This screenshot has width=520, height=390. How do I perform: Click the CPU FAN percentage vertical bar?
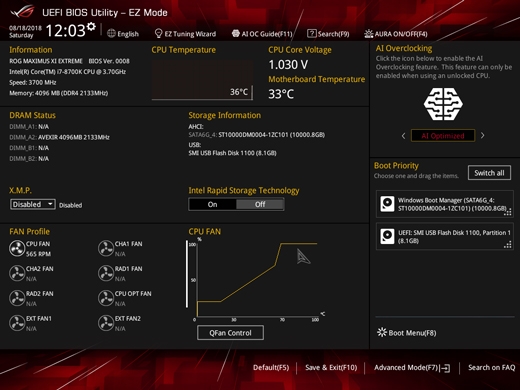[187, 274]
